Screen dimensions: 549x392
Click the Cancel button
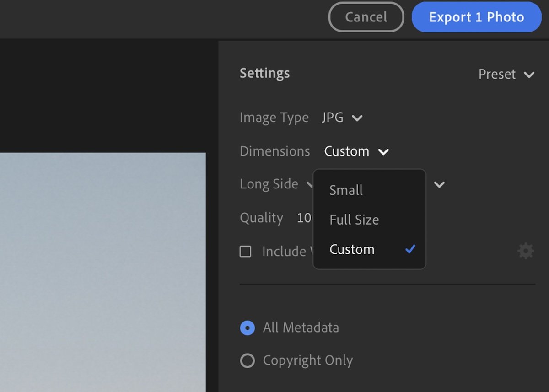tap(366, 17)
